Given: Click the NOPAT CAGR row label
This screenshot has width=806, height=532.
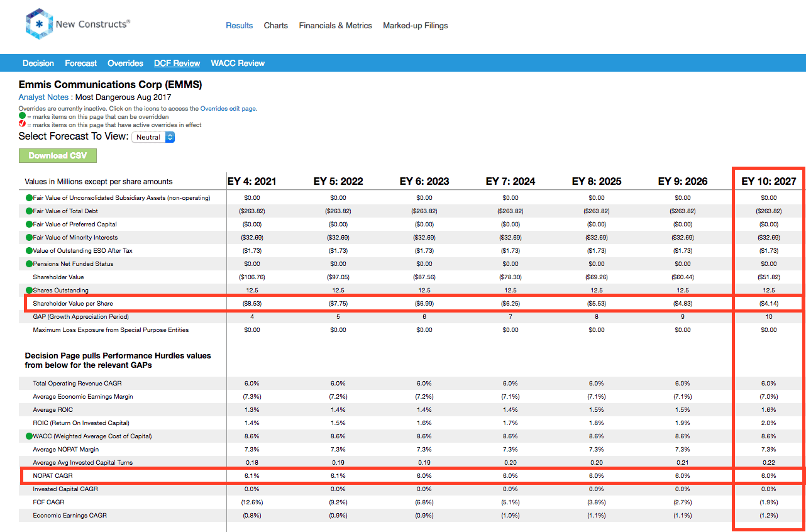Looking at the screenshot, I should click(x=53, y=476).
